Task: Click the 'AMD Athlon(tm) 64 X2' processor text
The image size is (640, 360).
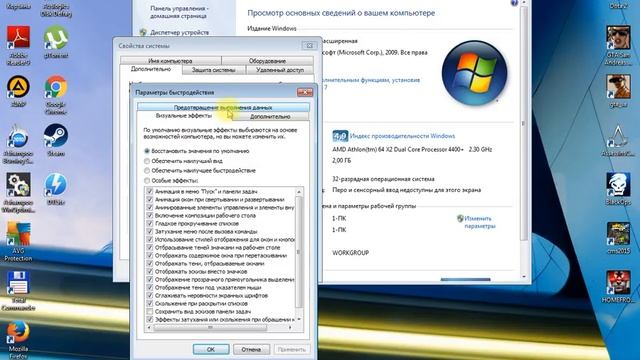Action: click(x=412, y=149)
